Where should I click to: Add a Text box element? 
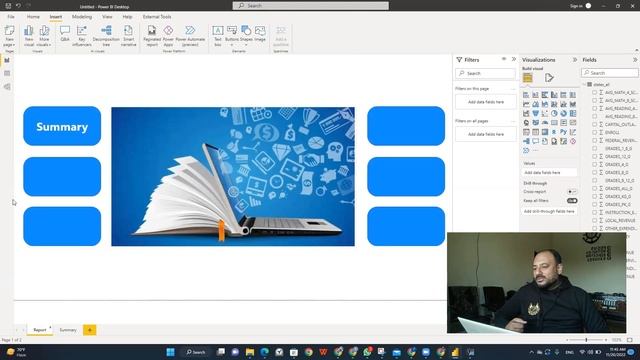coord(218,36)
